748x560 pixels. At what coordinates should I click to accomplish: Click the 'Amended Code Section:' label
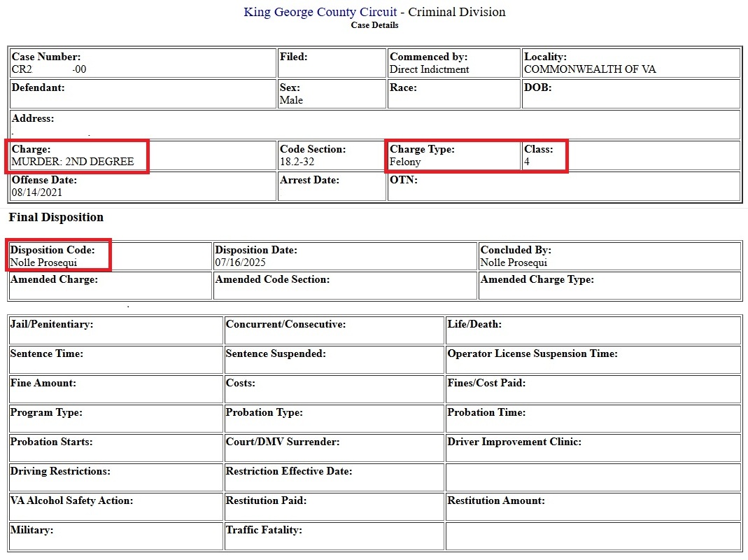[272, 280]
